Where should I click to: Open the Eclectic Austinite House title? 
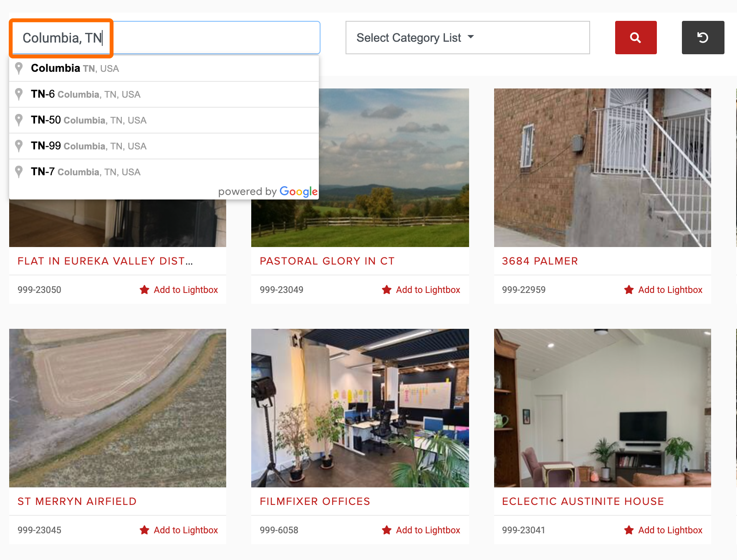click(583, 501)
